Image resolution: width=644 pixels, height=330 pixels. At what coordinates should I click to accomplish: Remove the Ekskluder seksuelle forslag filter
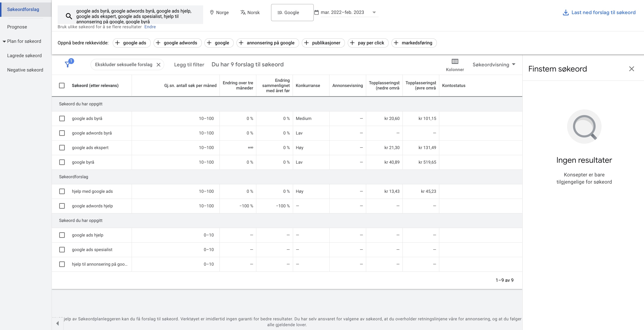point(159,65)
